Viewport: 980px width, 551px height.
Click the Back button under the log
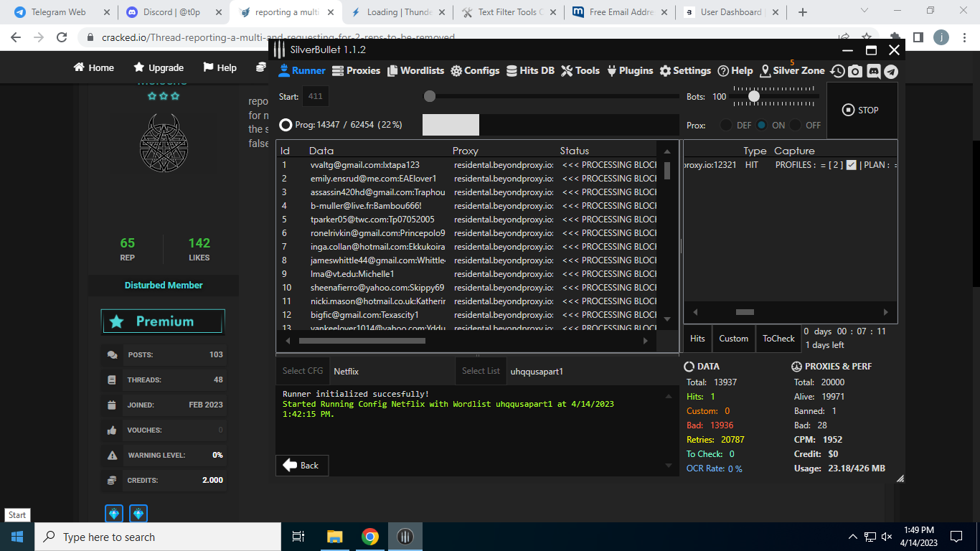[x=301, y=465]
